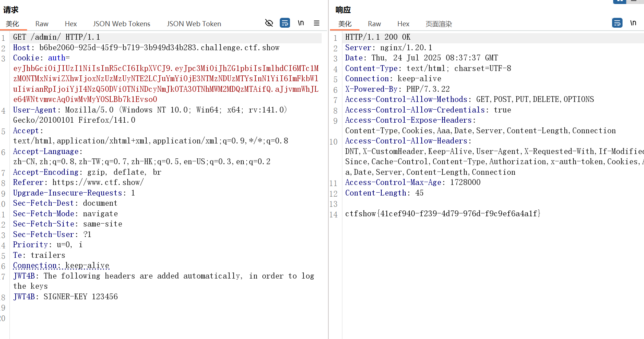Toggle show newline characters in response panel

(633, 23)
